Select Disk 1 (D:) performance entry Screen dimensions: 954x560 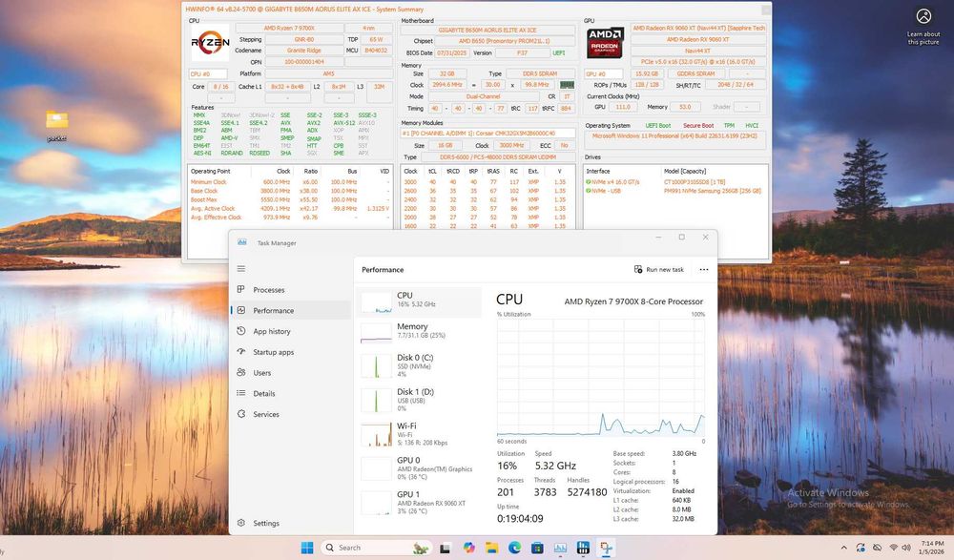click(419, 400)
